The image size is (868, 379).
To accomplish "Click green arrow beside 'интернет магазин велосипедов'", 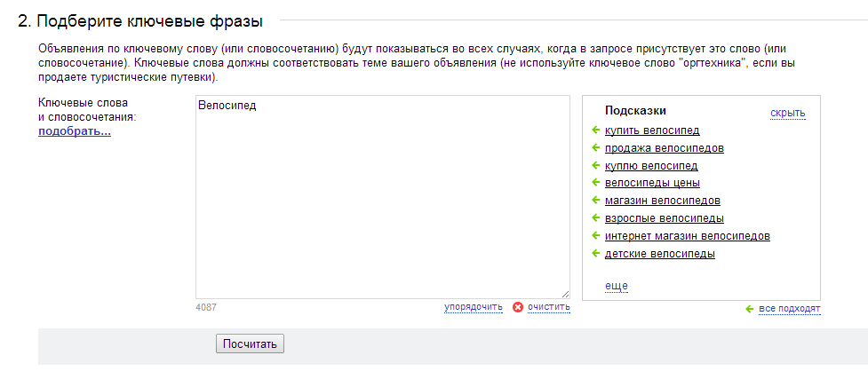I will click(595, 236).
